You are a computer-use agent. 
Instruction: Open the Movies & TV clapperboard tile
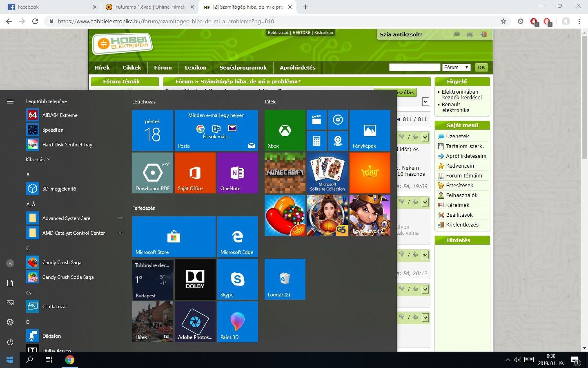(317, 120)
